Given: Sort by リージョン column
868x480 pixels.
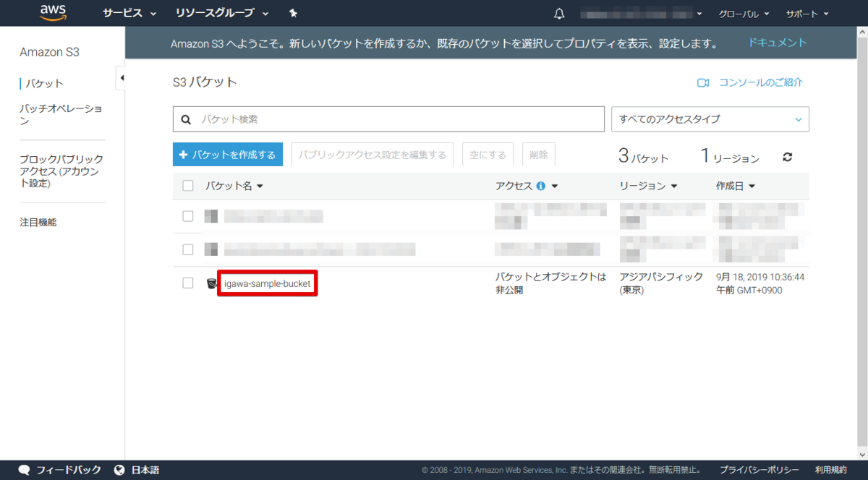Looking at the screenshot, I should [x=648, y=186].
